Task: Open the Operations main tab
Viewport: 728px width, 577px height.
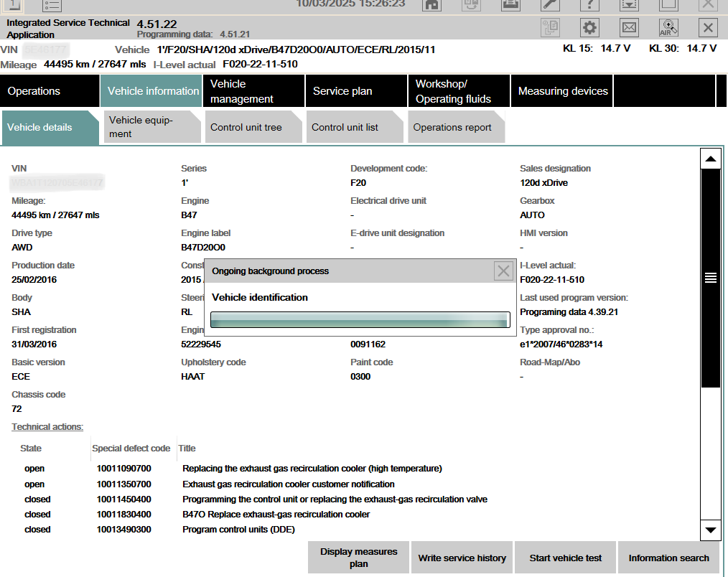Action: point(50,91)
